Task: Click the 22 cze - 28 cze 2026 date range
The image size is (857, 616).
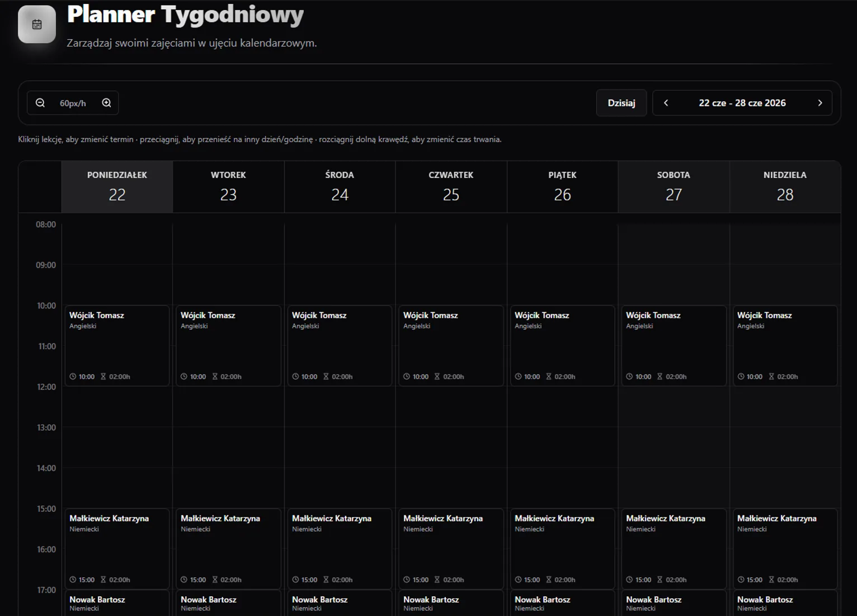Action: point(742,103)
